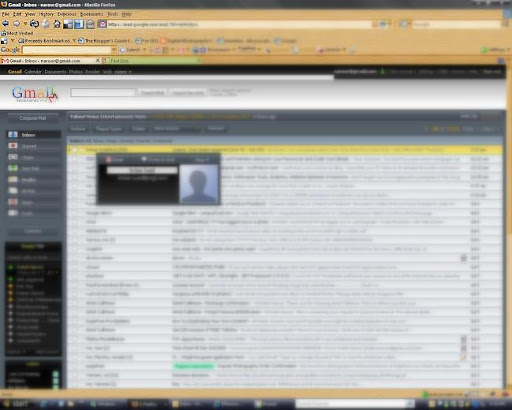Image resolution: width=512 pixels, height=410 pixels.
Task: Click the Refresh link in mail toolbar
Action: coord(216,128)
